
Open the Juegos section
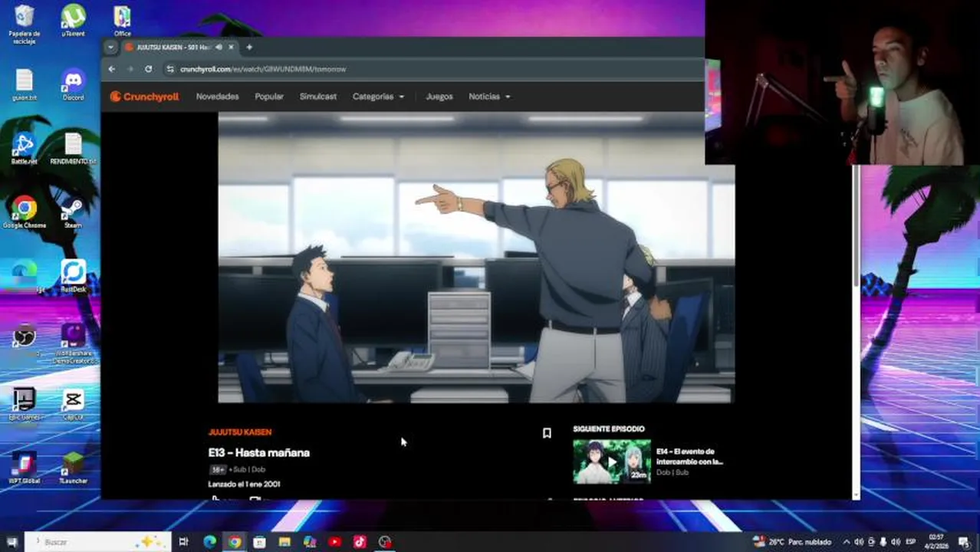[x=439, y=97]
